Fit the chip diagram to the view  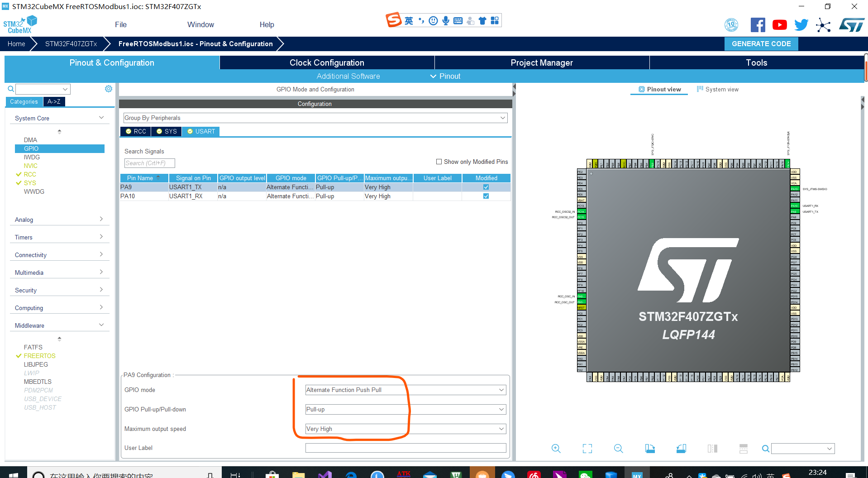coord(587,448)
